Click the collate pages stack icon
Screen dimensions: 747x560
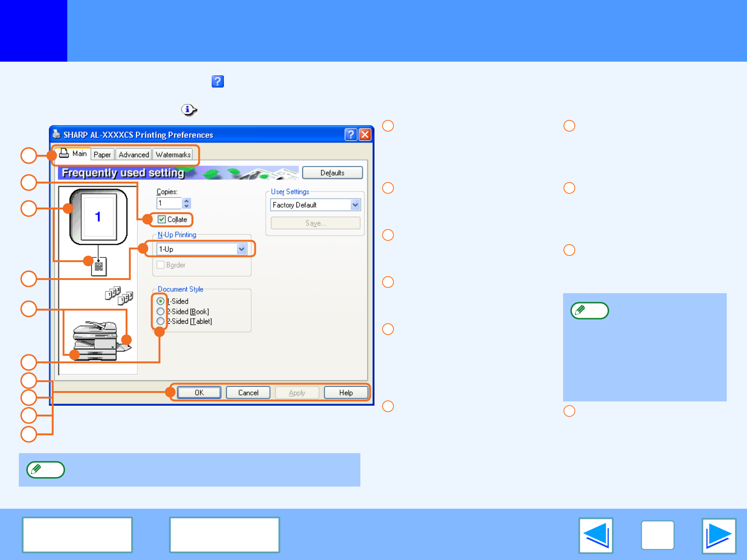click(119, 296)
